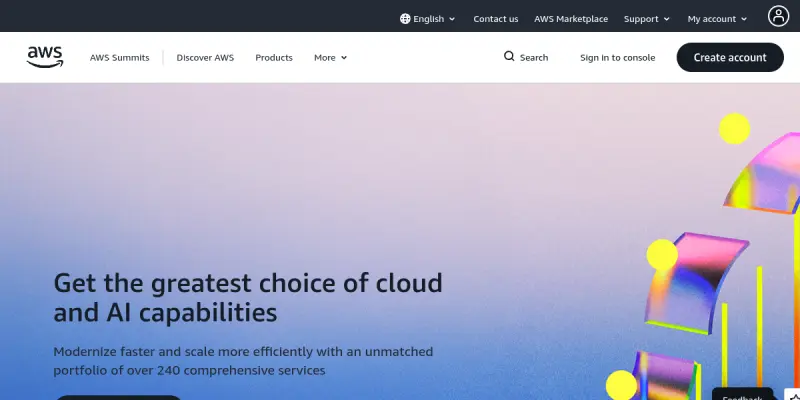Click the Create account button

730,57
